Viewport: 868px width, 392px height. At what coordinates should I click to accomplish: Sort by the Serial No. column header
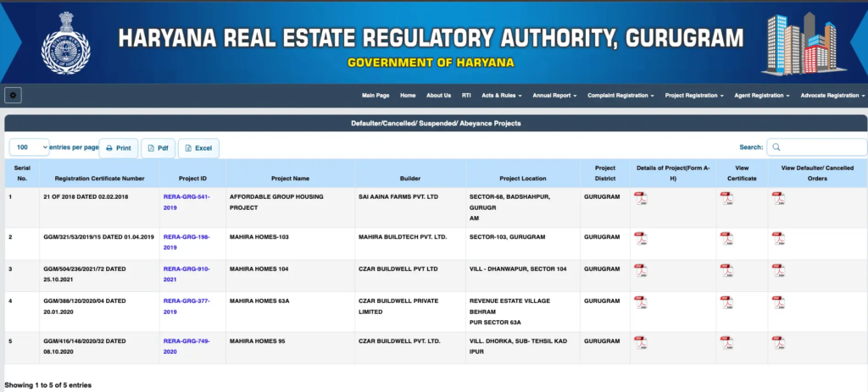[22, 173]
